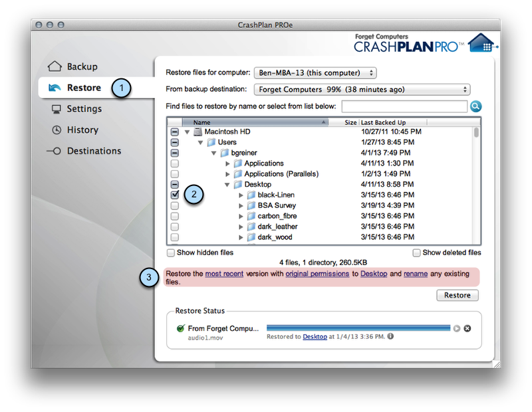The height and width of the screenshot is (412, 532).
Task: Click the Backup house icon
Action: 55,66
